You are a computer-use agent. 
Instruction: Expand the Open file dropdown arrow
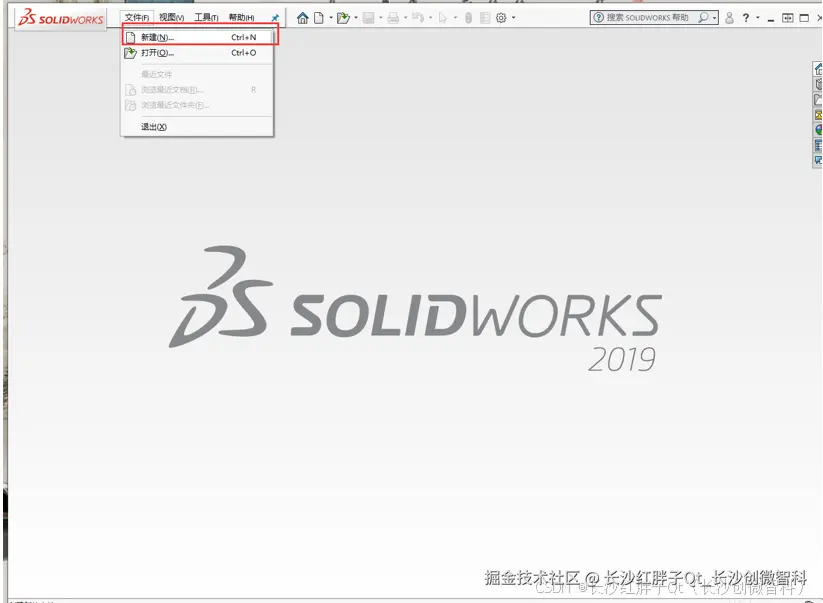(356, 17)
